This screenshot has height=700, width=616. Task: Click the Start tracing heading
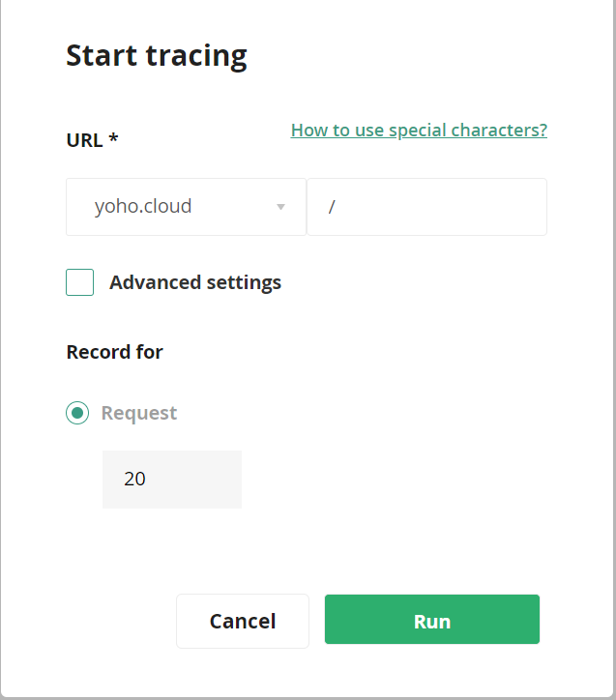click(x=157, y=55)
